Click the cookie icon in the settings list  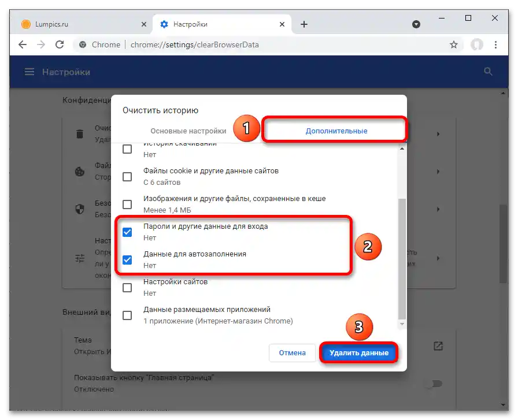[x=80, y=172]
